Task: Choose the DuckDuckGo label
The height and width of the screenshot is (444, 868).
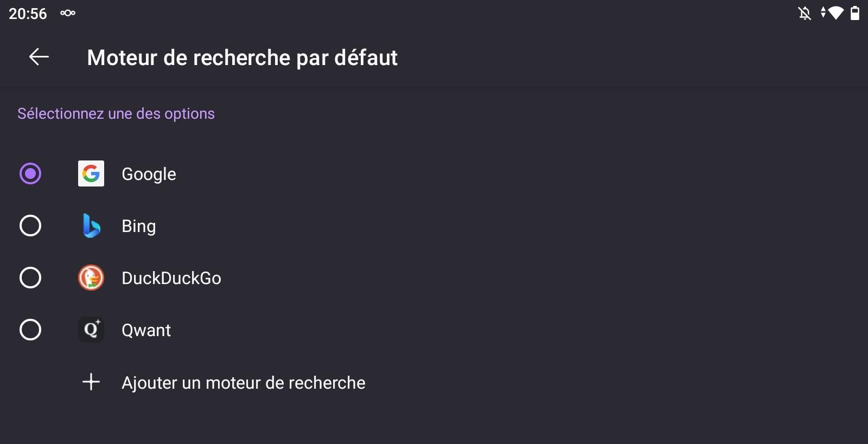Action: coord(171,278)
